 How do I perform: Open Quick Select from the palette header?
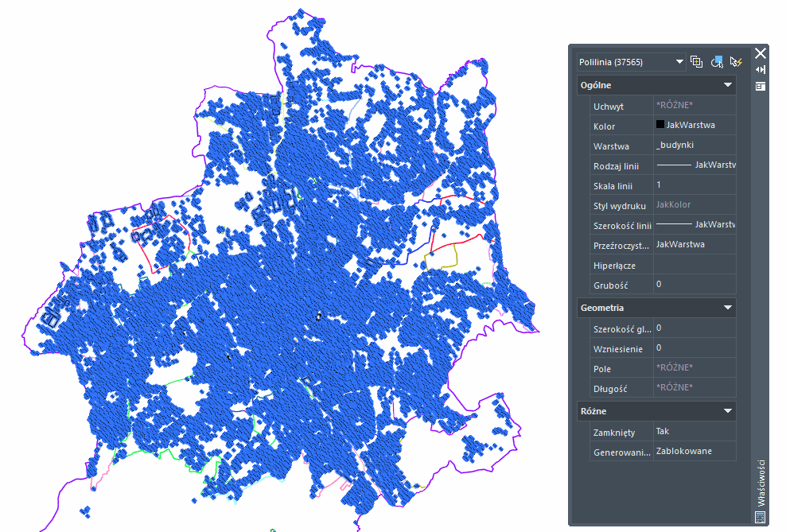pos(736,62)
